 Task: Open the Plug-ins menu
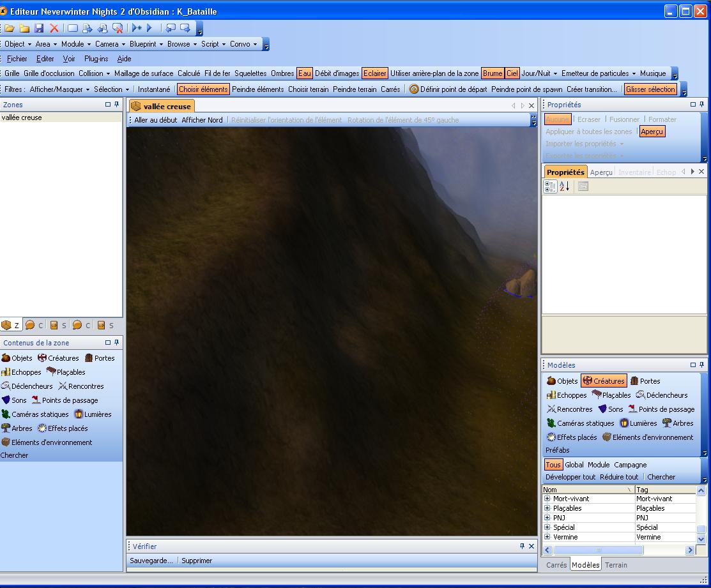tap(96, 59)
